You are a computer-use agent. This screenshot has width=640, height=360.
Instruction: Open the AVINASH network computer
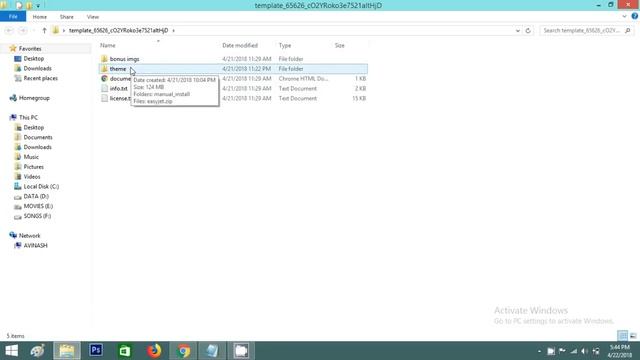[35, 245]
